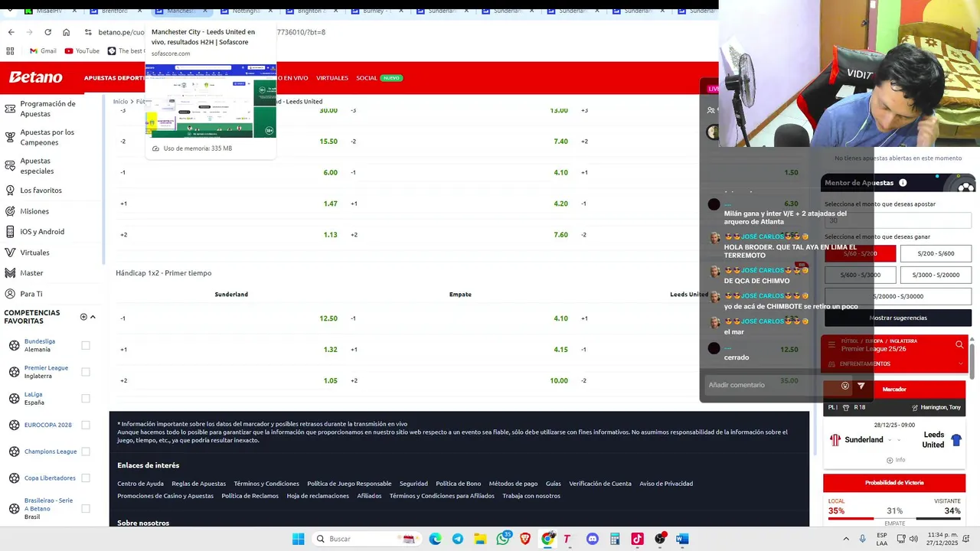Switch to the Burnley browser tab
The width and height of the screenshot is (980, 551).
376,11
